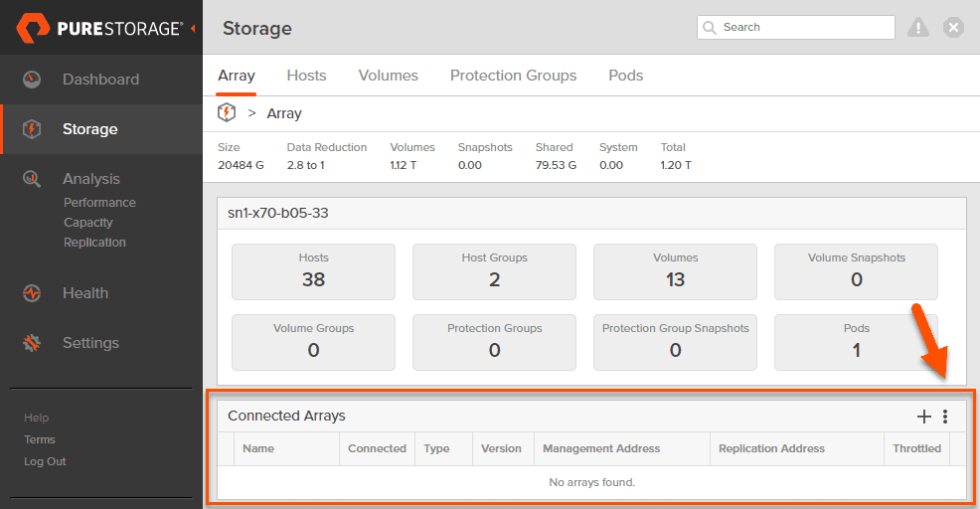
Task: Open the Pods 1 tile
Action: tap(856, 342)
